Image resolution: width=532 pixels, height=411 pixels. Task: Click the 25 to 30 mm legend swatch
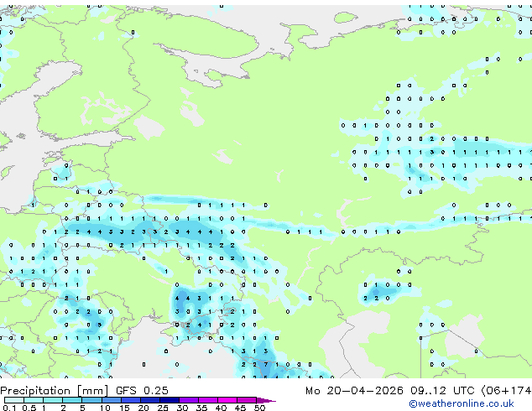click(x=169, y=400)
